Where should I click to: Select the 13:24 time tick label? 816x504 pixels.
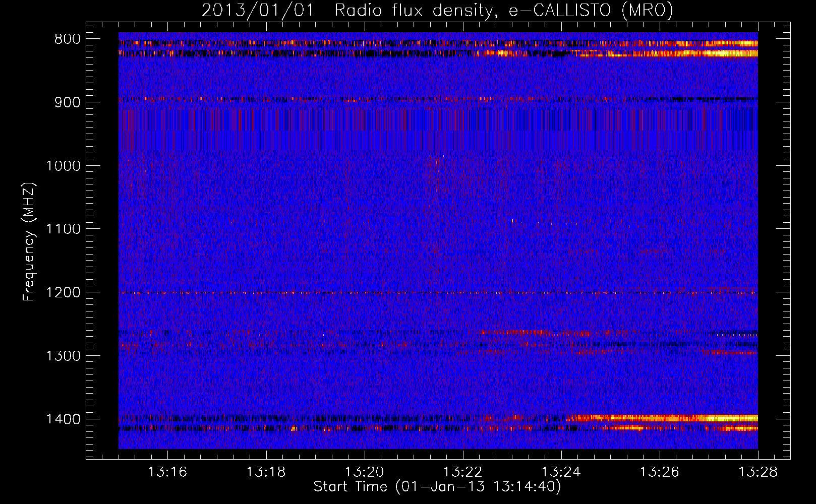tap(561, 472)
